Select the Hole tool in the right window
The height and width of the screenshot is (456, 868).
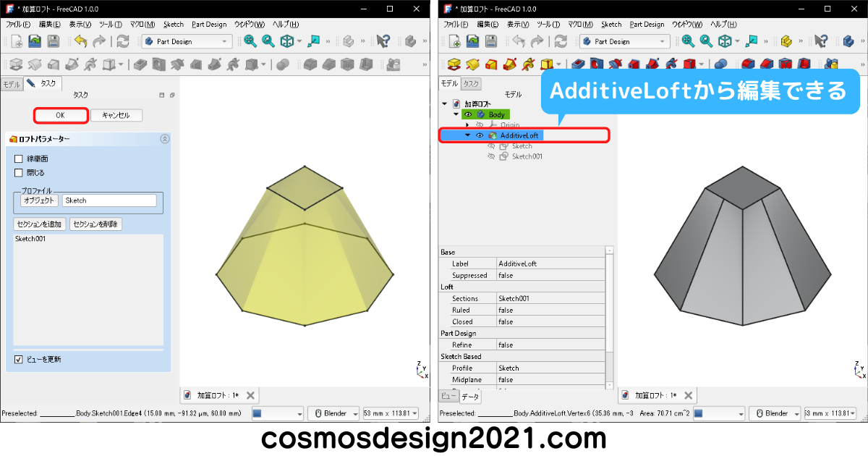[597, 64]
